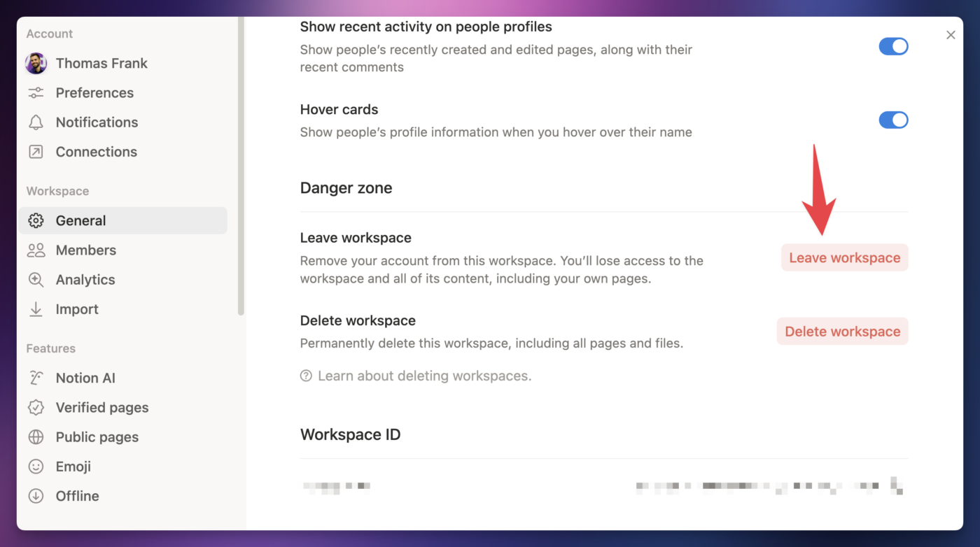This screenshot has width=980, height=547.
Task: Click the Public pages globe icon
Action: [36, 436]
